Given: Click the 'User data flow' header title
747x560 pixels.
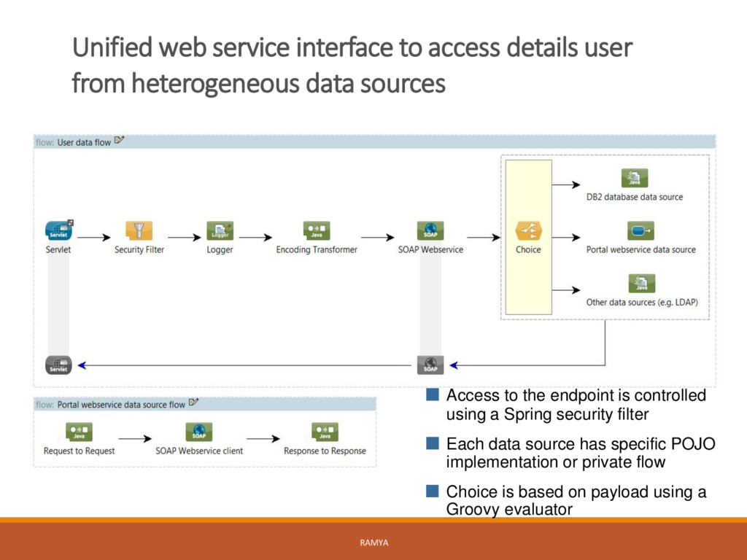Looking at the screenshot, I should click(85, 142).
